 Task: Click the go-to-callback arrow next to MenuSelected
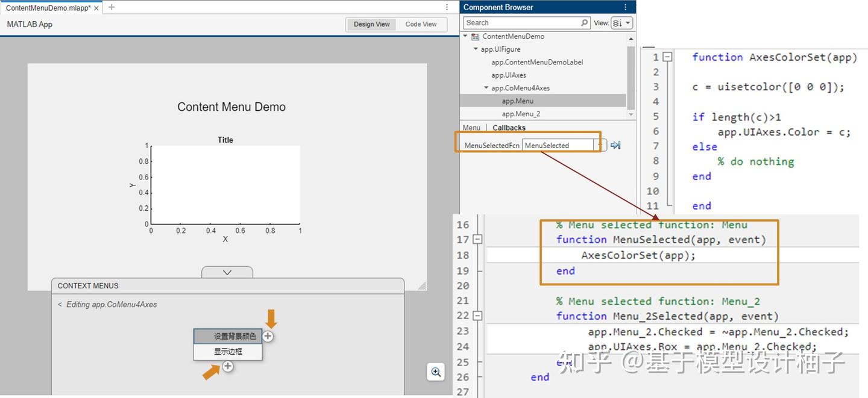615,145
